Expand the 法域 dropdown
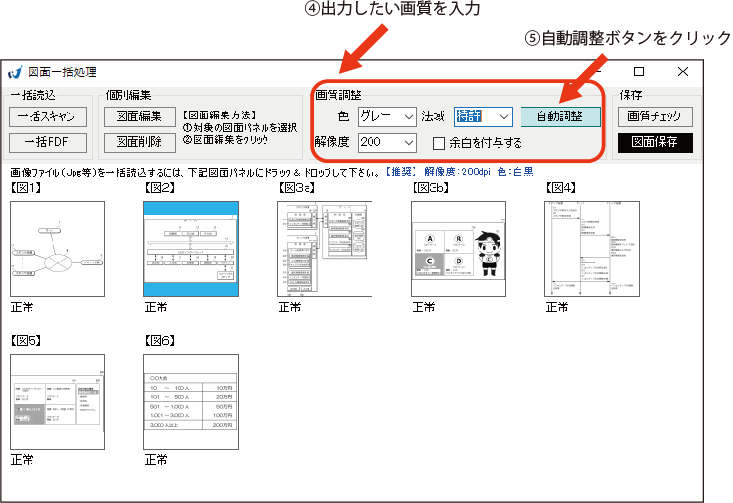 (x=483, y=117)
